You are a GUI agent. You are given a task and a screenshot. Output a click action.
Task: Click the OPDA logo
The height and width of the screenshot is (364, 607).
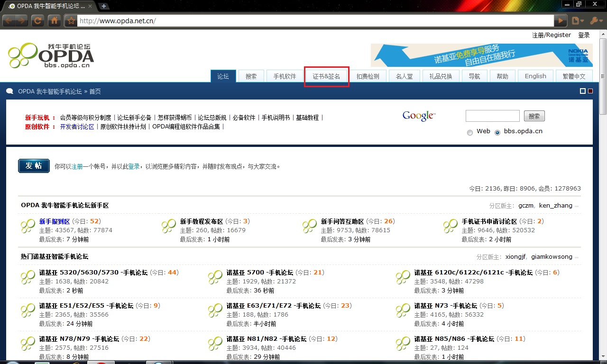(x=51, y=56)
